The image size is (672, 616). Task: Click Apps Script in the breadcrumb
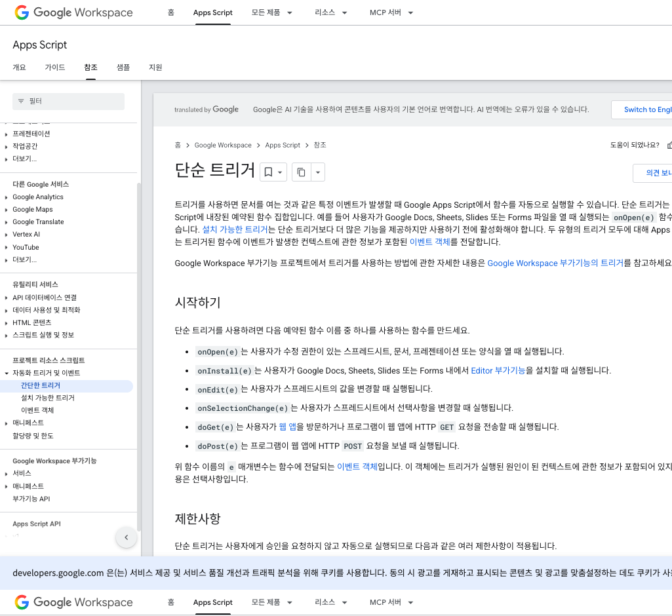(x=283, y=145)
